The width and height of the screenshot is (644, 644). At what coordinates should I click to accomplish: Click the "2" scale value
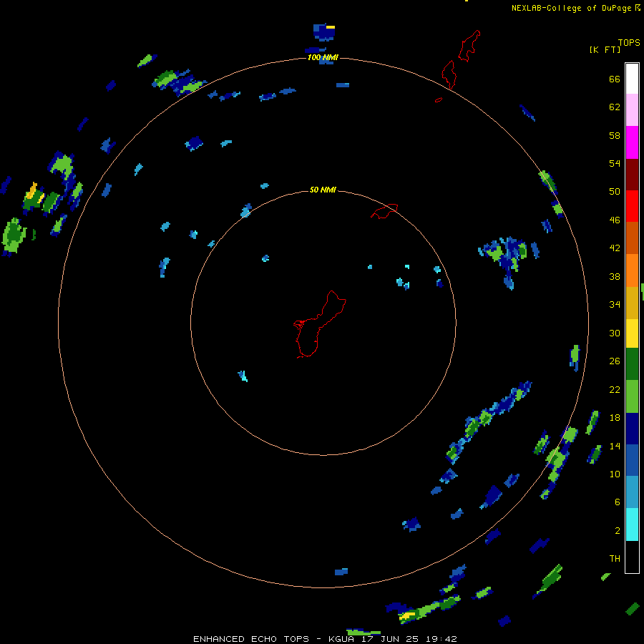coord(618,530)
